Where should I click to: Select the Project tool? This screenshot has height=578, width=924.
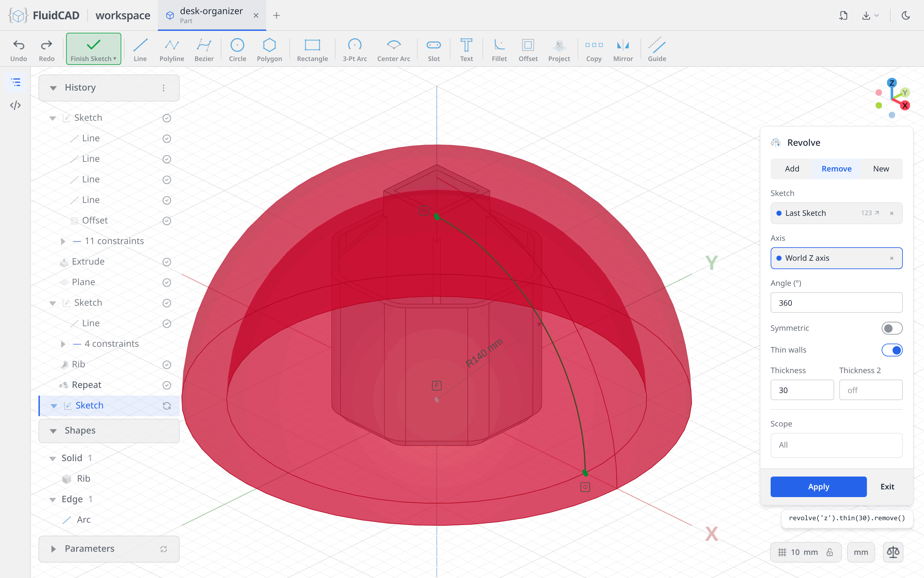click(559, 50)
